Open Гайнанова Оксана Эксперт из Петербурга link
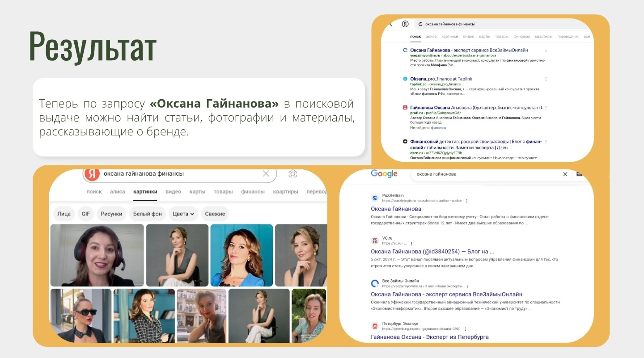The height and width of the screenshot is (358, 644). [x=430, y=337]
